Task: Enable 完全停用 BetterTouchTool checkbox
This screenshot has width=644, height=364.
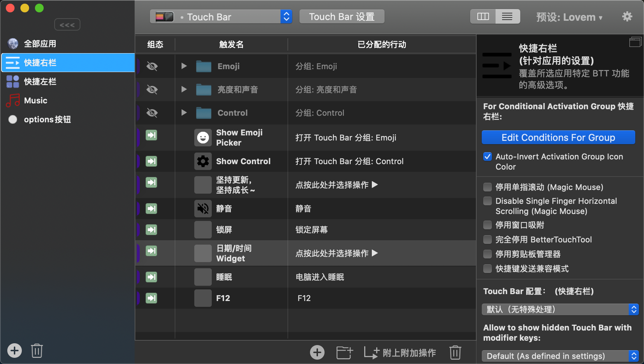Action: coord(488,240)
